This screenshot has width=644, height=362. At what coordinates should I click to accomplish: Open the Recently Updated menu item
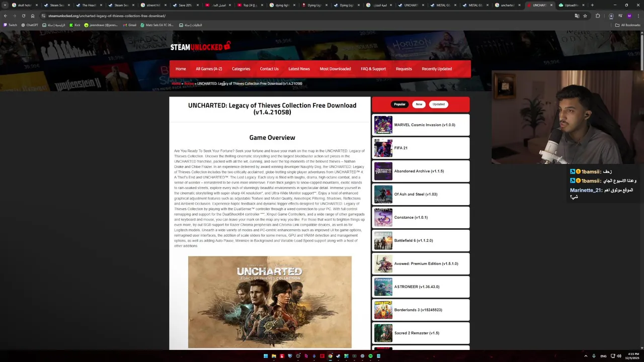[x=437, y=69]
